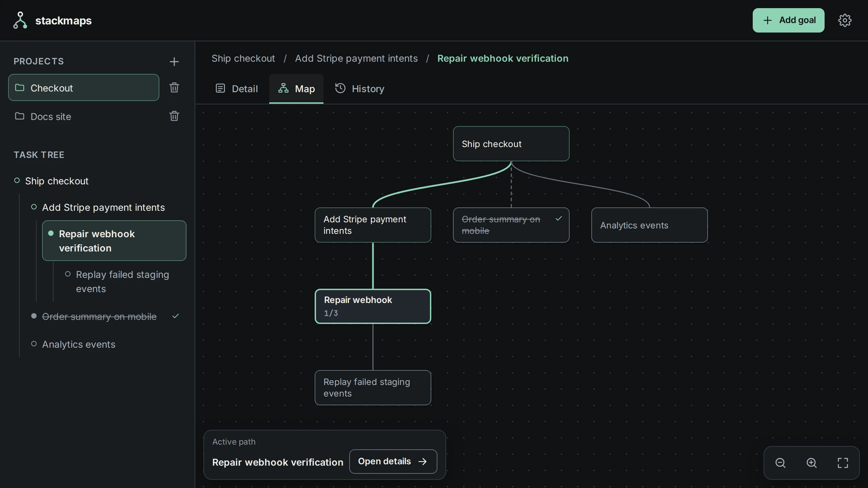Open the History tab
868x488 pixels.
point(359,89)
